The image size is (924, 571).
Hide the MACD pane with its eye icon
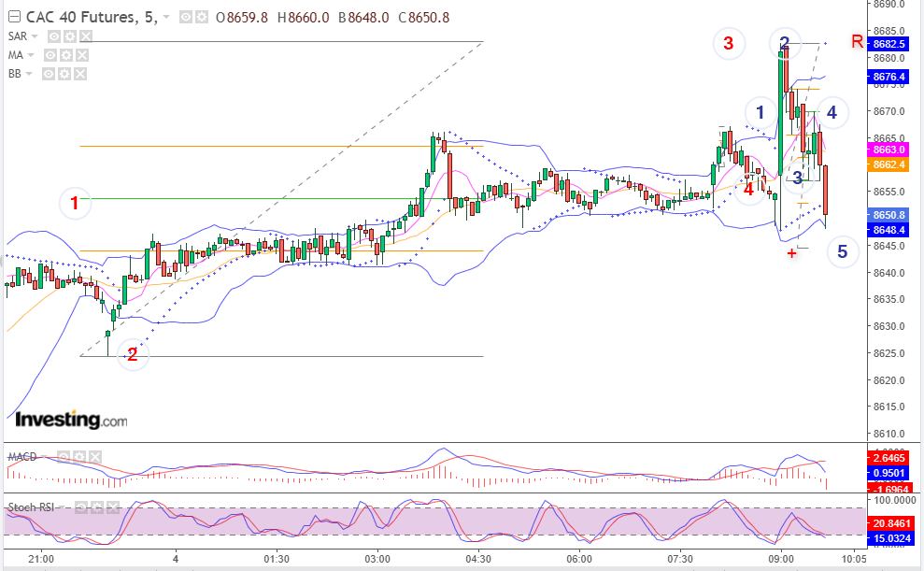[x=63, y=457]
